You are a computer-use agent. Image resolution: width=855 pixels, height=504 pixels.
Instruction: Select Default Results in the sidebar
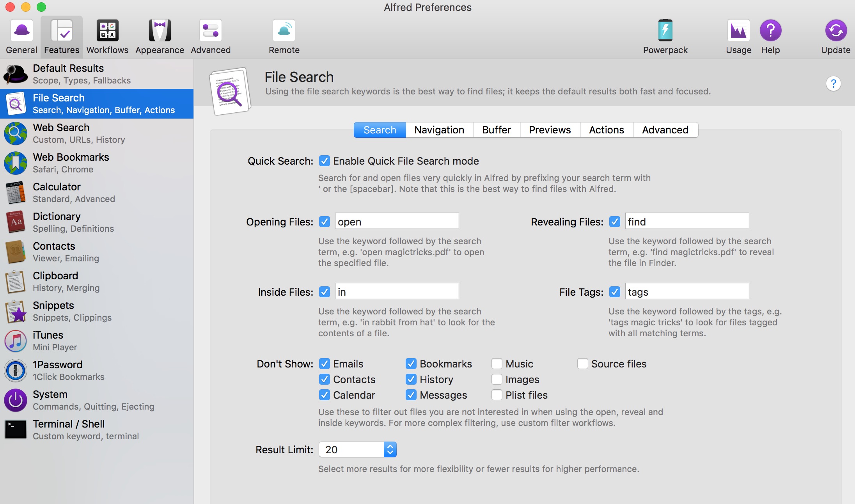(x=97, y=74)
